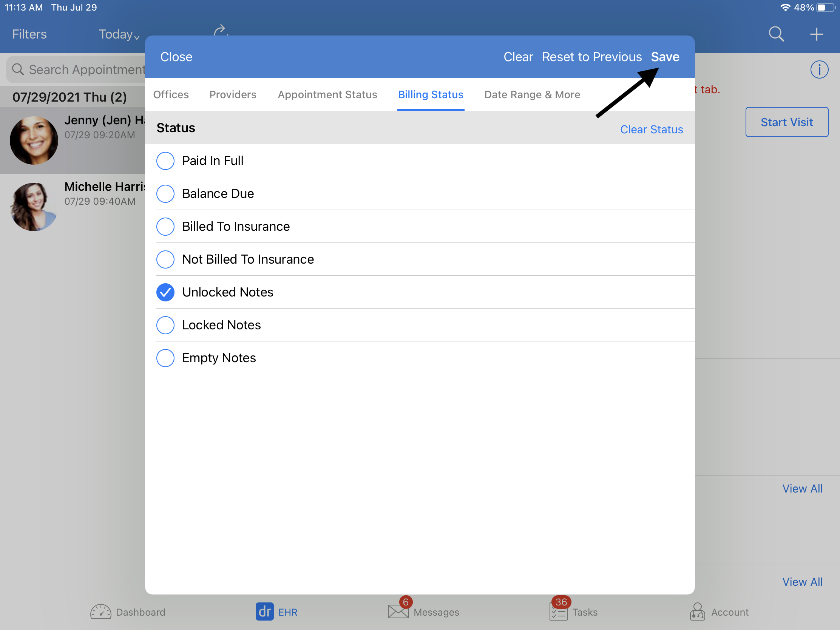The image size is (840, 630).
Task: Save the current billing status filter
Action: pos(666,57)
